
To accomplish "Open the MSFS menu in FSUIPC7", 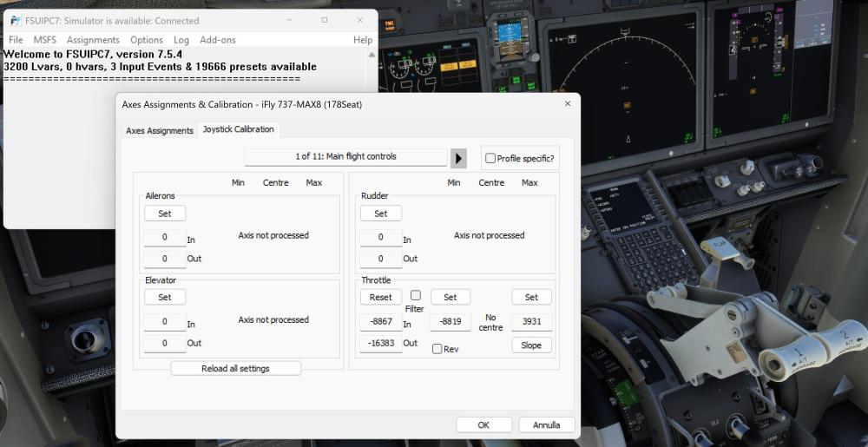I will click(x=45, y=40).
